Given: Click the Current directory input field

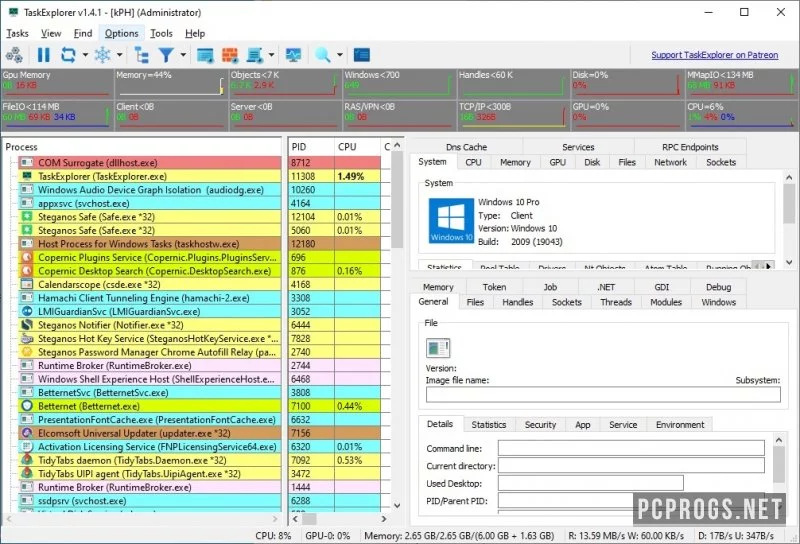Looking at the screenshot, I should 631,465.
